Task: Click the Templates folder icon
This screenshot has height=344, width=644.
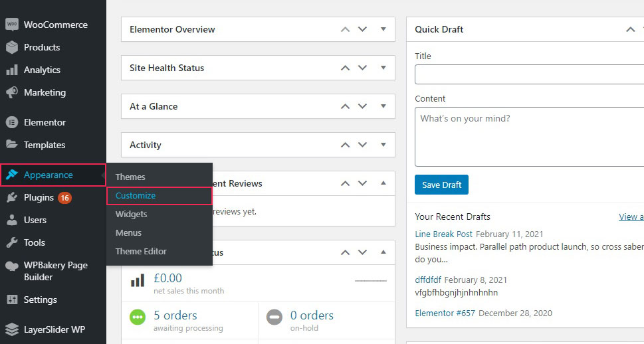Action: (x=12, y=145)
